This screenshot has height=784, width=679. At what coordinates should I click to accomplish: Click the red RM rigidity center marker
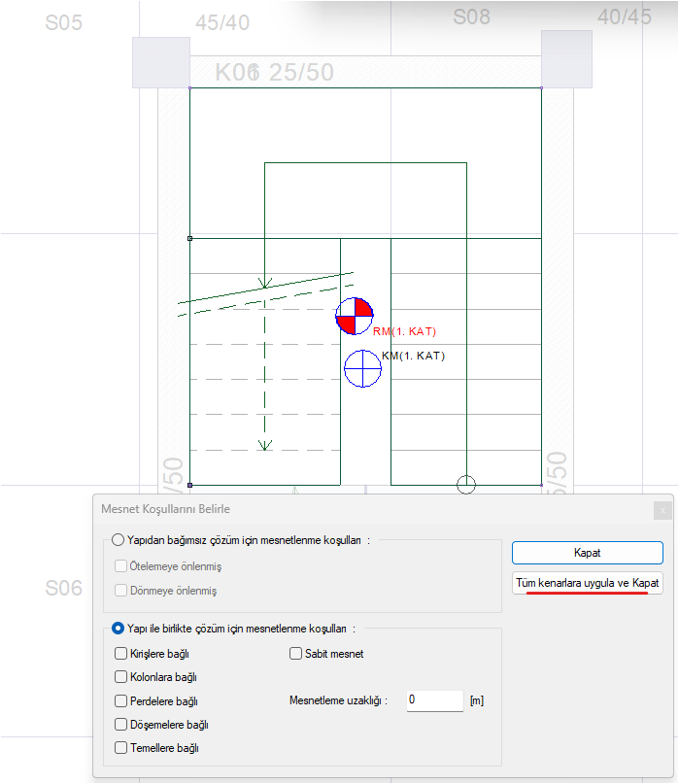coord(355,317)
